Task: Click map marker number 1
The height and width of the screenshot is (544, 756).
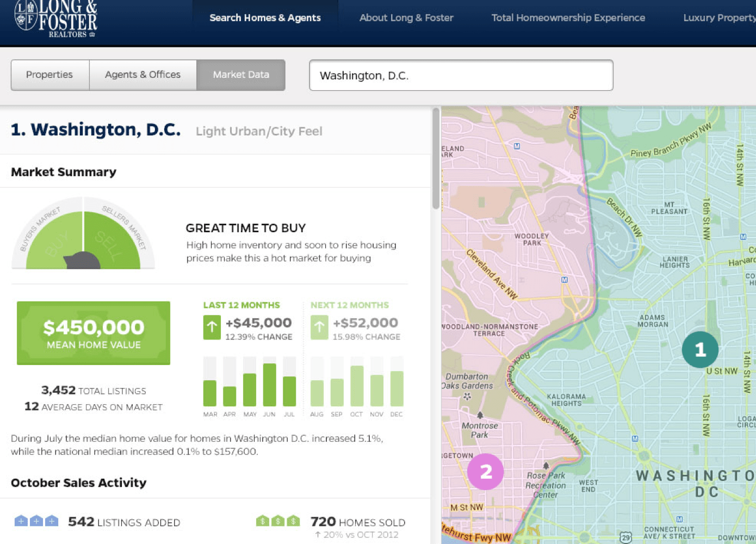Action: click(700, 350)
